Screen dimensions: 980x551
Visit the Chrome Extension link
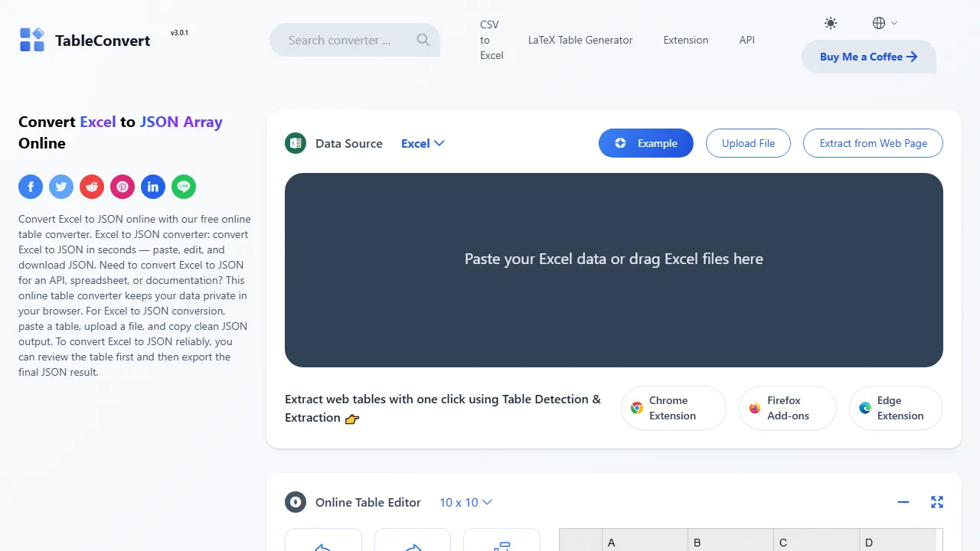click(673, 408)
